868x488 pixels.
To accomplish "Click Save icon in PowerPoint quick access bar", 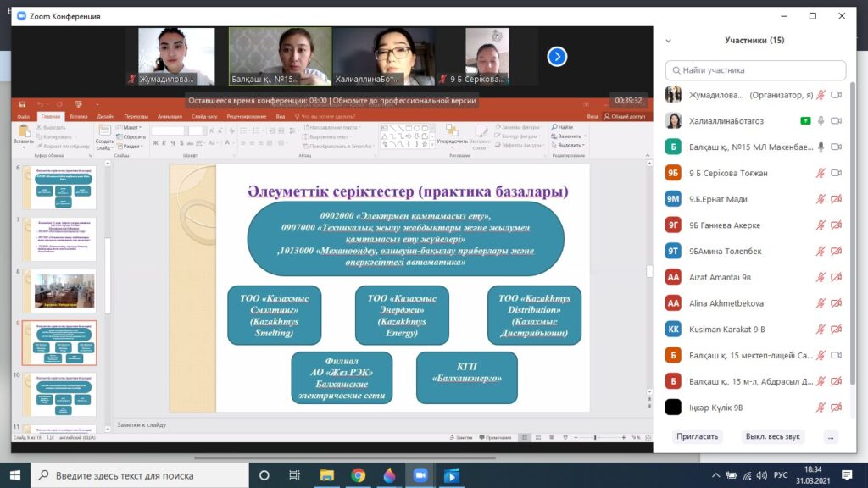I will click(x=22, y=104).
